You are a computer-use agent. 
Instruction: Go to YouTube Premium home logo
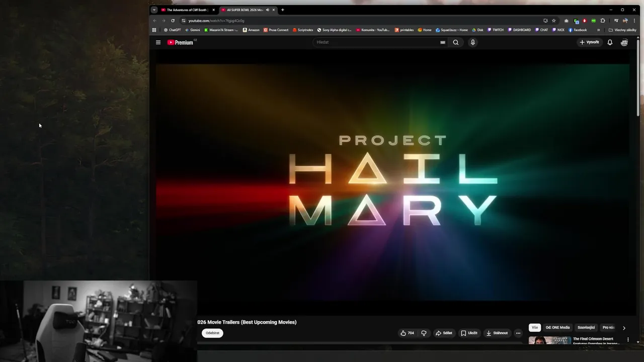click(181, 42)
